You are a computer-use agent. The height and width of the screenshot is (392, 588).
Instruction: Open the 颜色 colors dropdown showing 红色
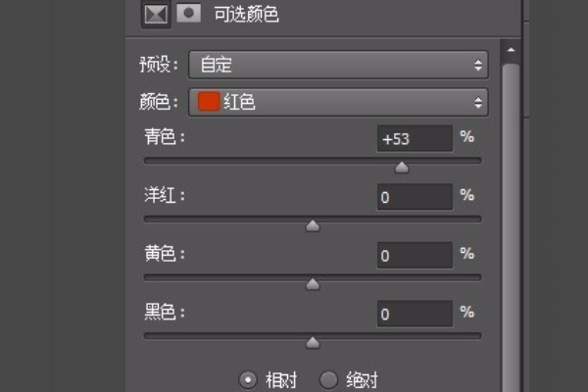338,102
